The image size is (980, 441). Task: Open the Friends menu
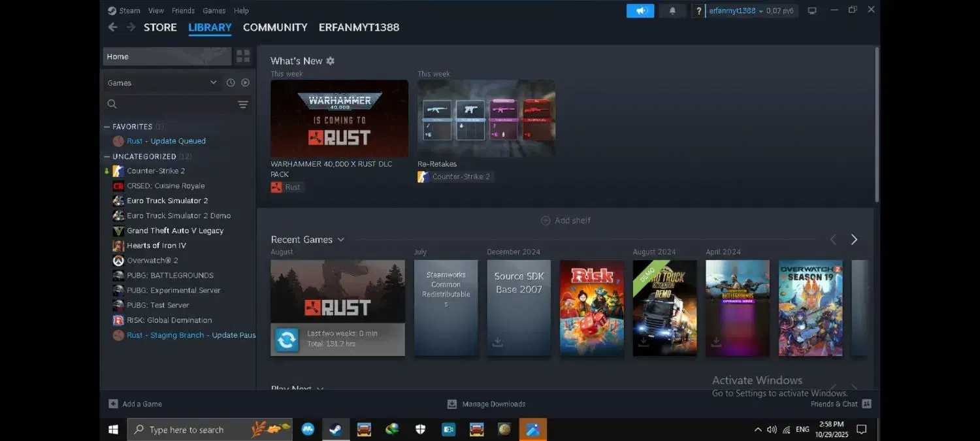click(183, 10)
